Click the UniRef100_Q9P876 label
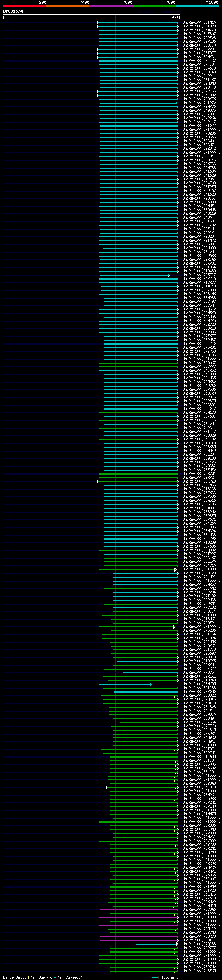 click(199, 397)
